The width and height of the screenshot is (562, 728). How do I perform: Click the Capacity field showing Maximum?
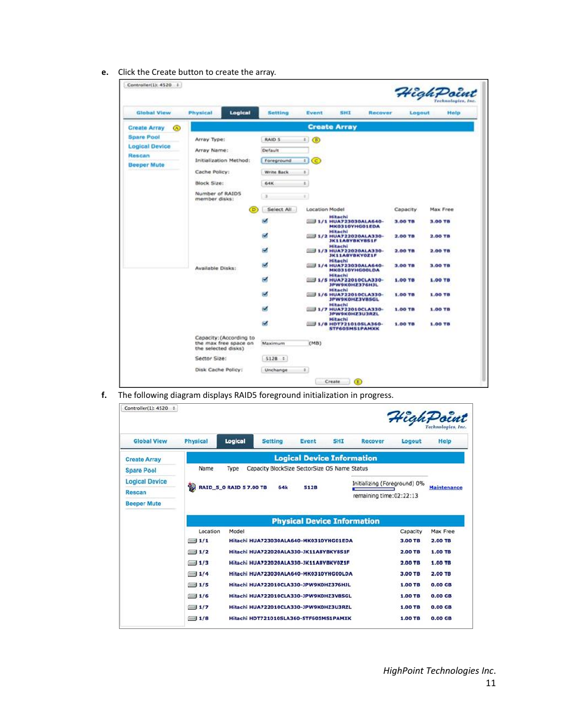285,343
